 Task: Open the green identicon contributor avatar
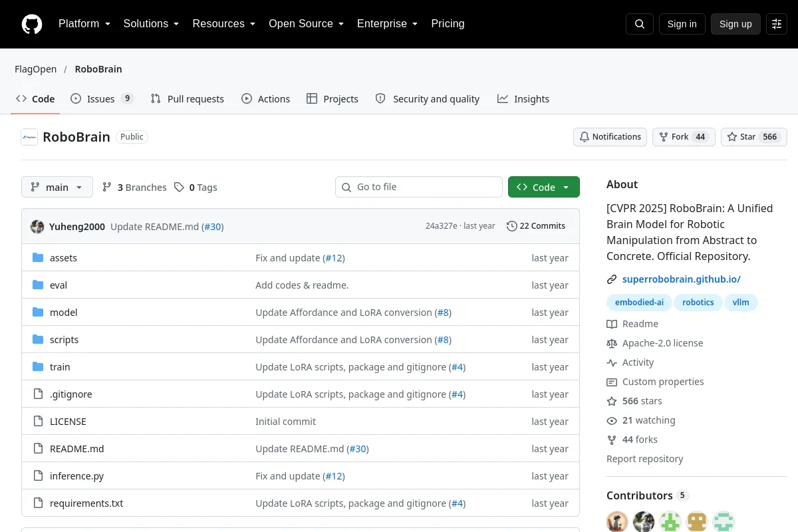(670, 522)
